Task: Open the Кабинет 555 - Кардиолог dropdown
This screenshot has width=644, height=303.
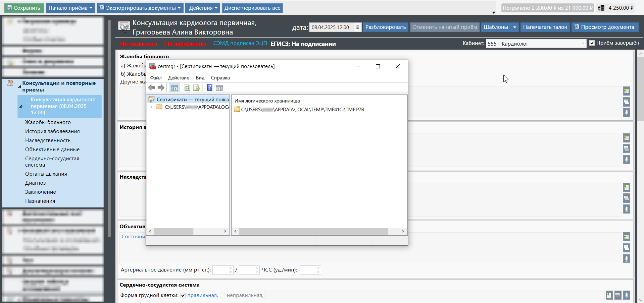Action: [583, 44]
